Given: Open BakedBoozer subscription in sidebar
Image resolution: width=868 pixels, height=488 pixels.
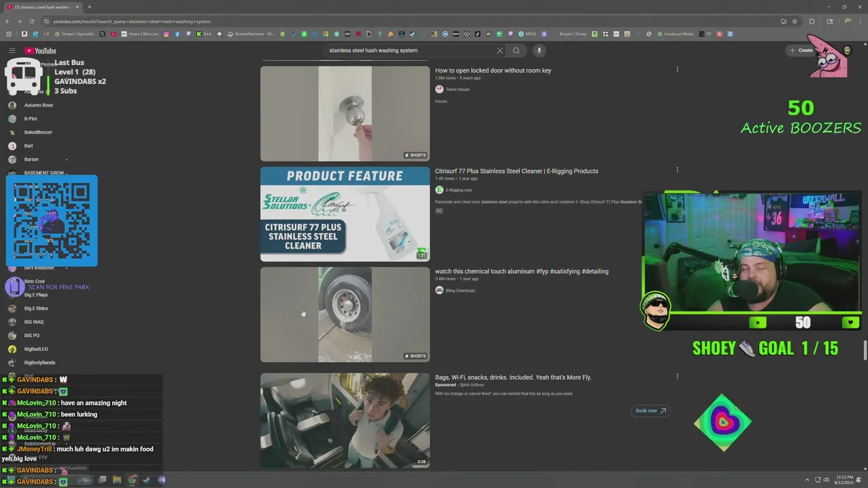Looking at the screenshot, I should point(38,132).
